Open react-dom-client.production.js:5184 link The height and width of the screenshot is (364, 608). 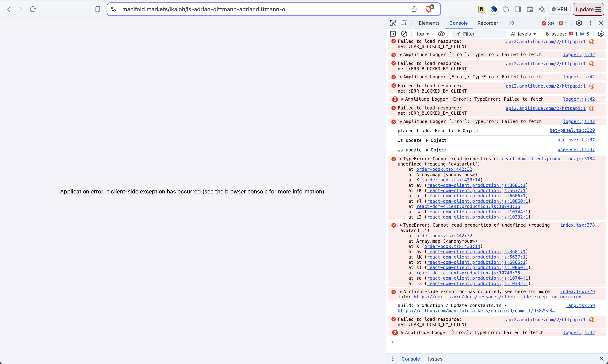coord(548,159)
